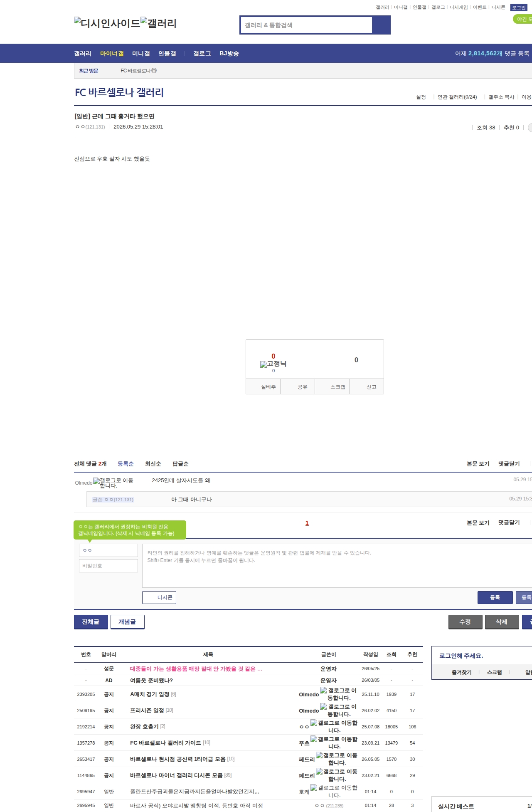This screenshot has width=532, height=812.
Task: Open gallog icon in the 디시콘 모음 row
Action: pos(337,775)
